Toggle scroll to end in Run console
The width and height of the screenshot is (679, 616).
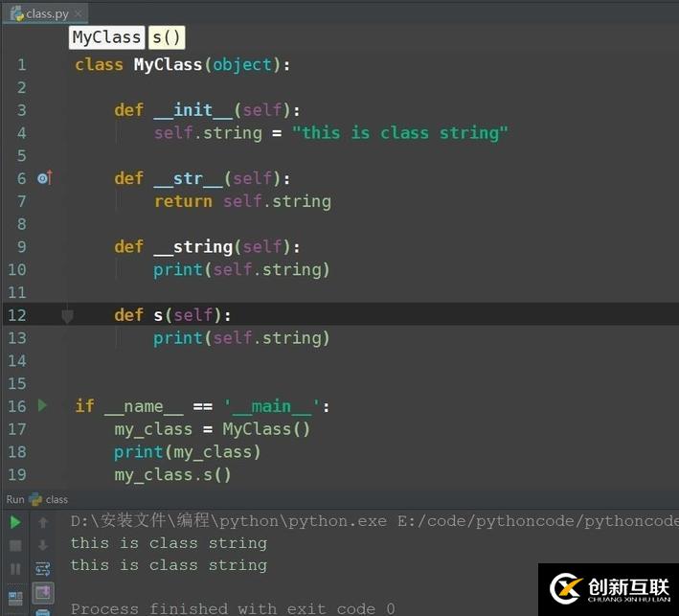tap(43, 593)
